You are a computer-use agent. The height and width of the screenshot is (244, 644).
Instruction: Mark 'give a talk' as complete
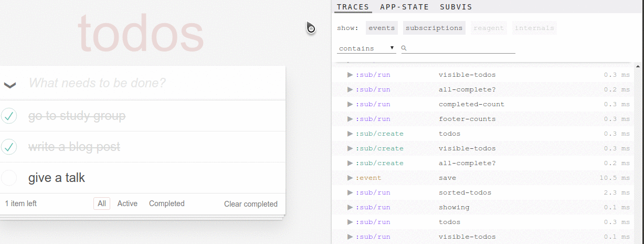click(x=9, y=178)
